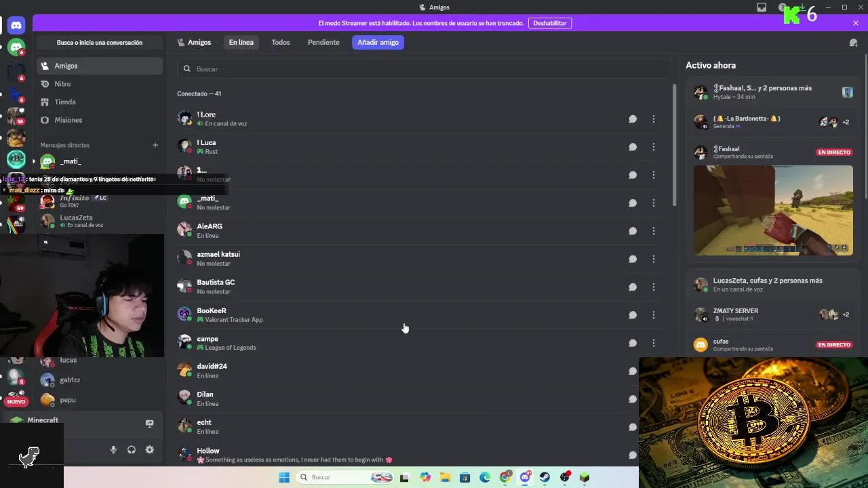Open La Bardonetta voice activity card
Screen dimensions: 868x488
tap(773, 122)
